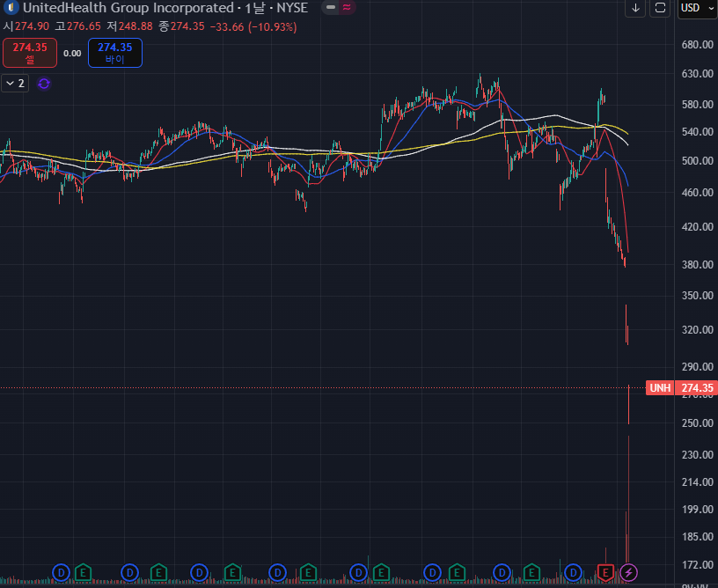
Task: Select the leftmost blue D dividend marker
Action: click(61, 572)
